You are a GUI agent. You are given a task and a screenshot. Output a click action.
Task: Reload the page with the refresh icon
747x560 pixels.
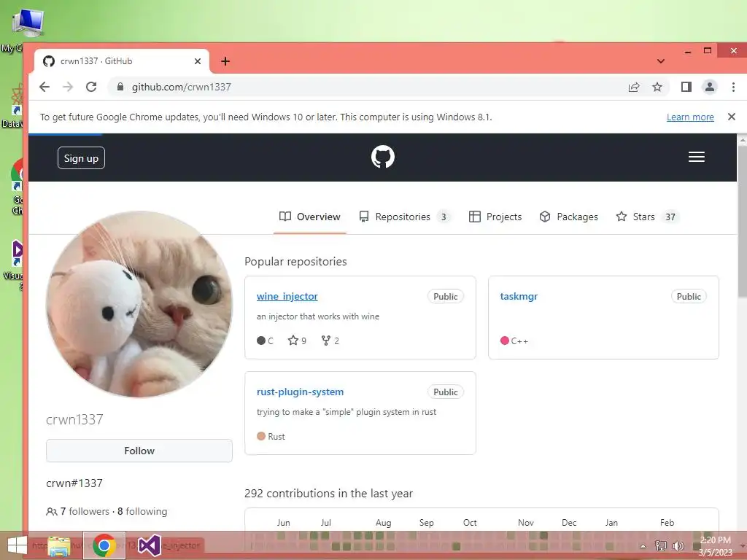[91, 87]
